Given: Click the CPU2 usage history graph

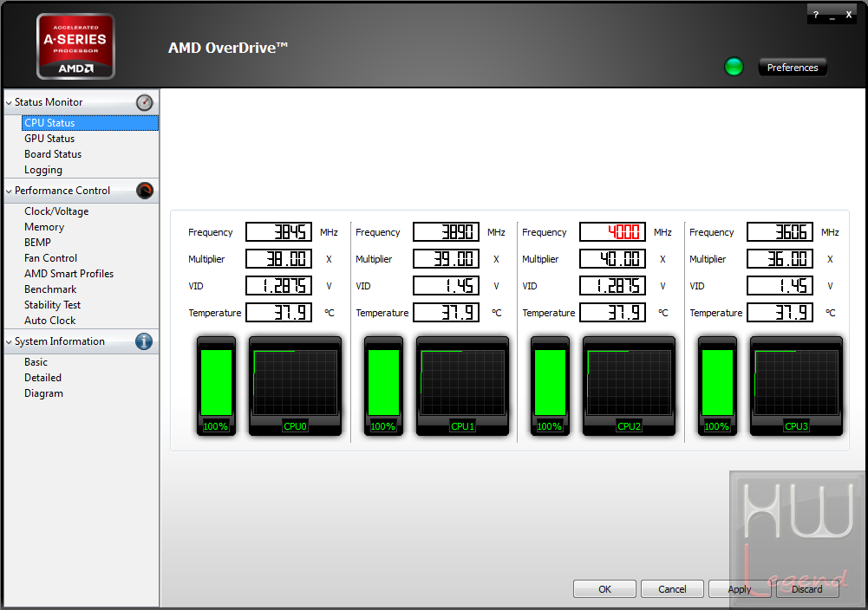Looking at the screenshot, I should click(x=629, y=386).
